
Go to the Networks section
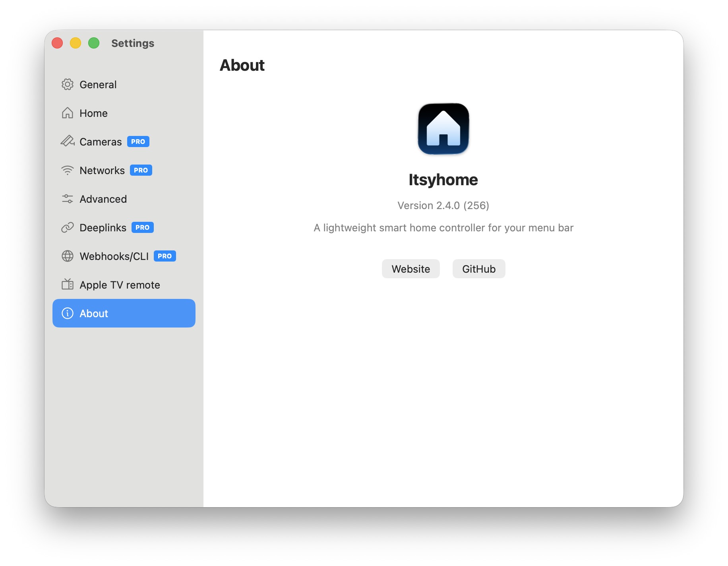click(x=124, y=170)
